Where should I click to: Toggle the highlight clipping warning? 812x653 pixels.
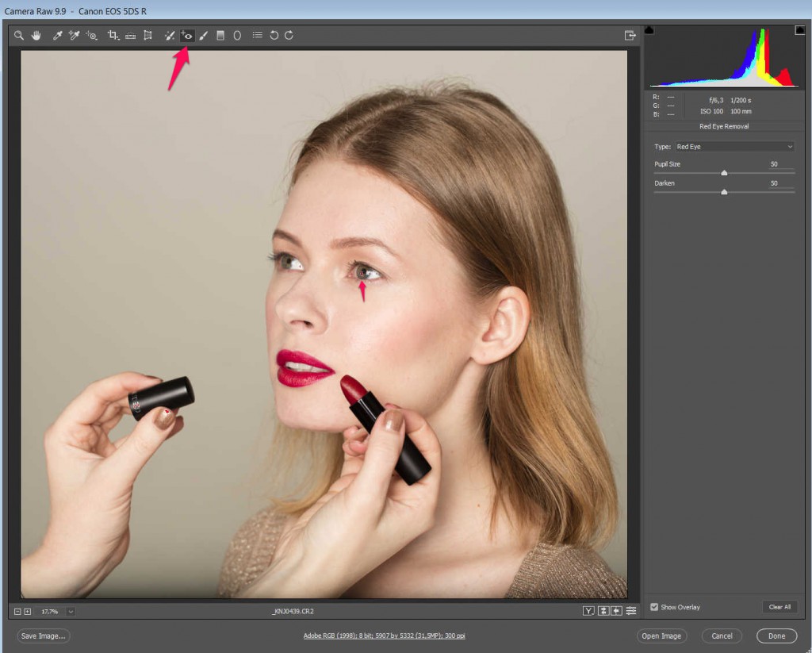pyautogui.click(x=800, y=30)
